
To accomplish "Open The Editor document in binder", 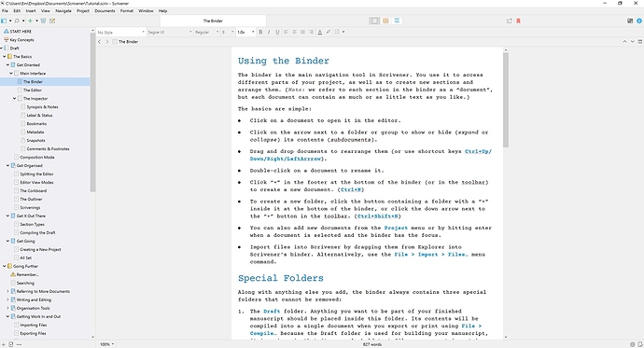I will pos(33,90).
